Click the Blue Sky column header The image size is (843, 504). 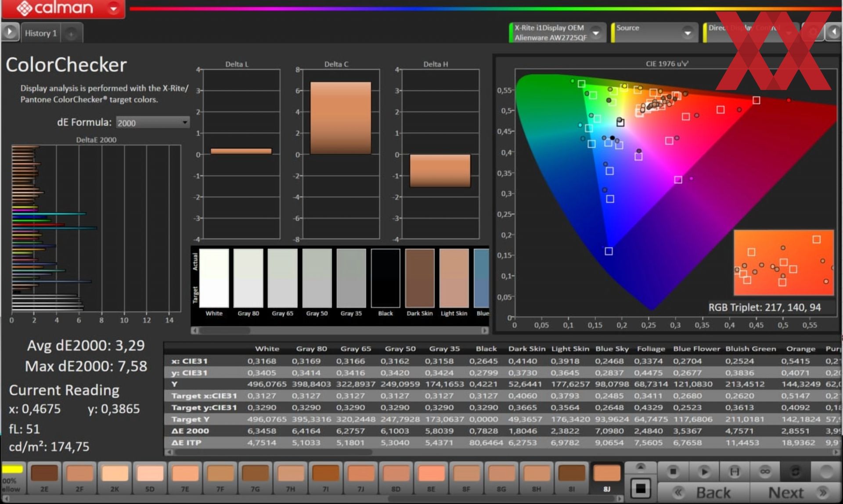pyautogui.click(x=612, y=349)
